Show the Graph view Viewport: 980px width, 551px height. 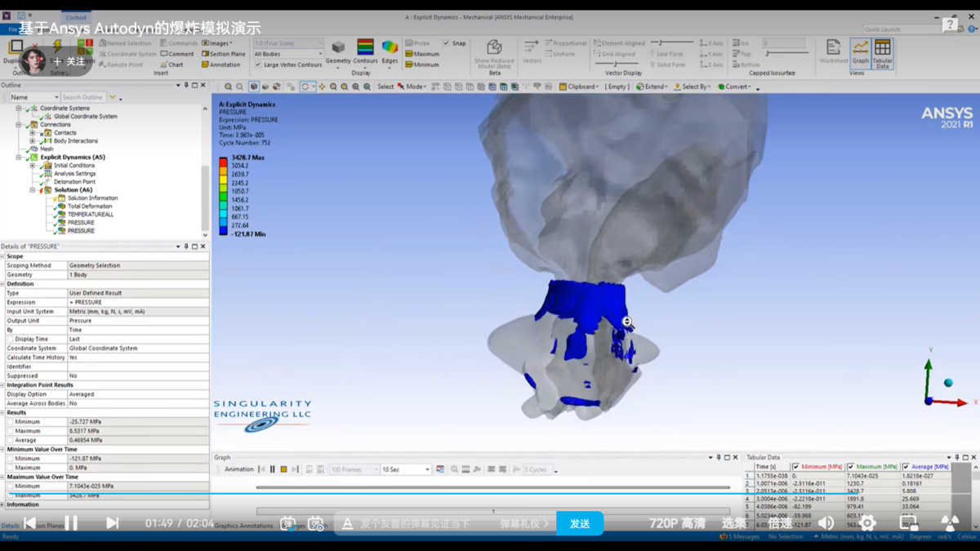pos(860,52)
